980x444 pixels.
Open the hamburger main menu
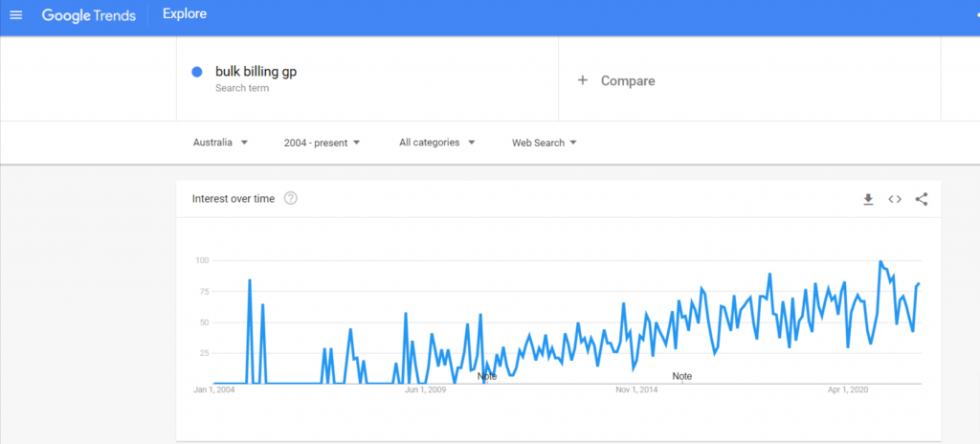(15, 15)
